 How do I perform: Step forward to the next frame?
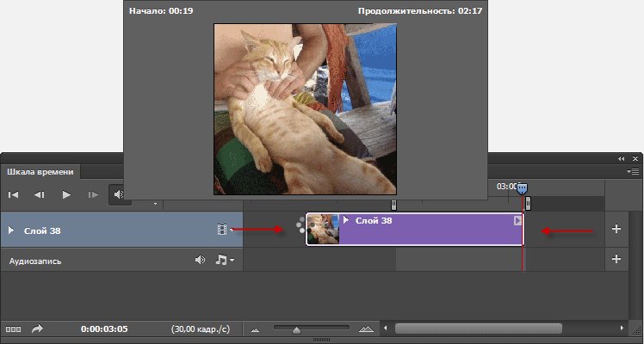(93, 195)
